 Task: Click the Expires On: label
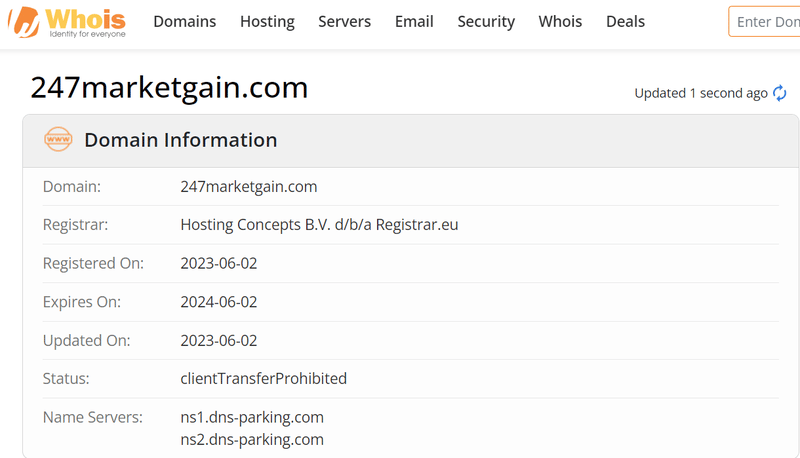(x=82, y=302)
